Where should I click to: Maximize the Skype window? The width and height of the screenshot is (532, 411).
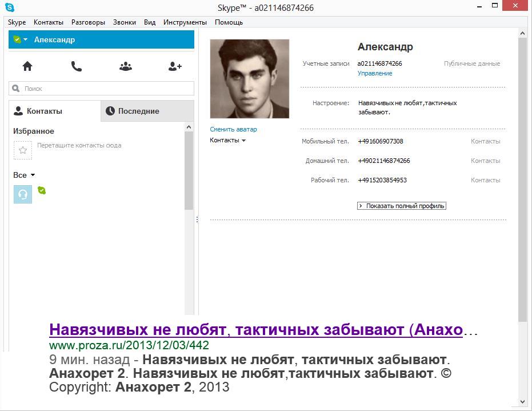tap(495, 6)
